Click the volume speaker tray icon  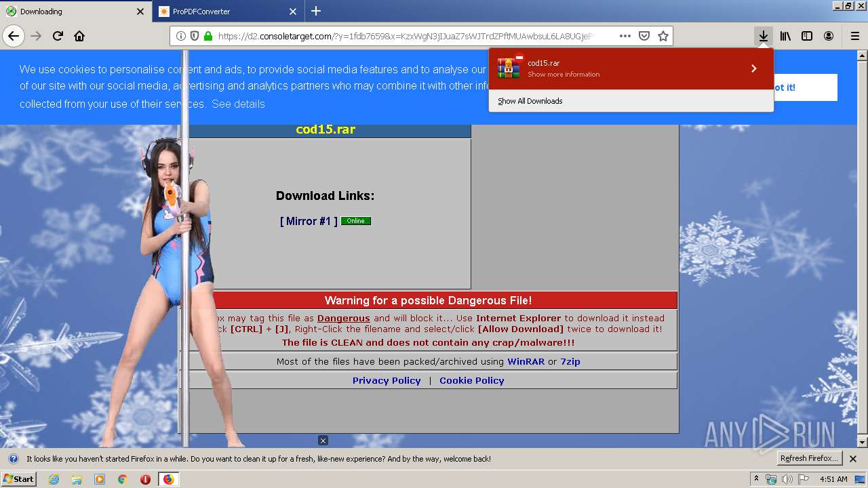click(787, 479)
